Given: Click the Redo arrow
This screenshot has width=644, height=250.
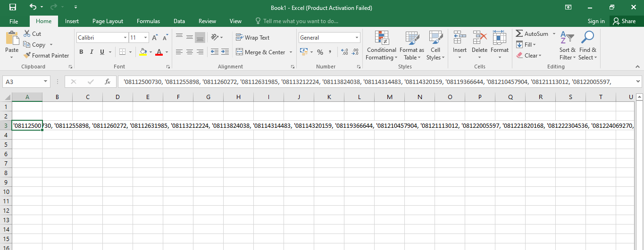Looking at the screenshot, I should coord(53,7).
